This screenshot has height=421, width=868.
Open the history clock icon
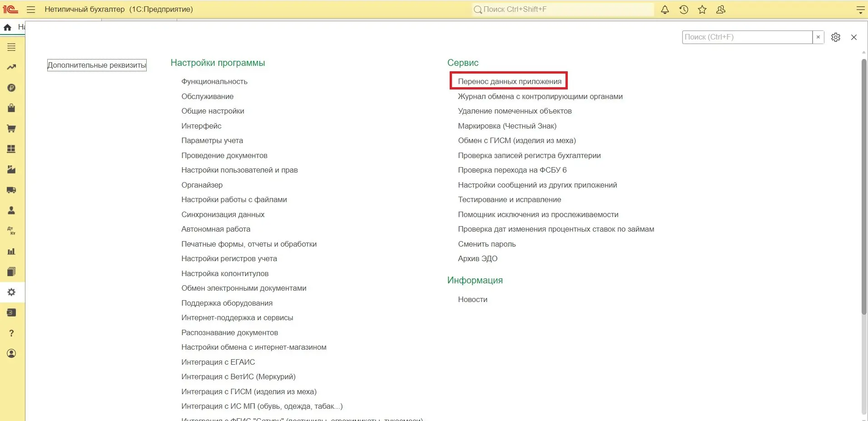pos(684,10)
